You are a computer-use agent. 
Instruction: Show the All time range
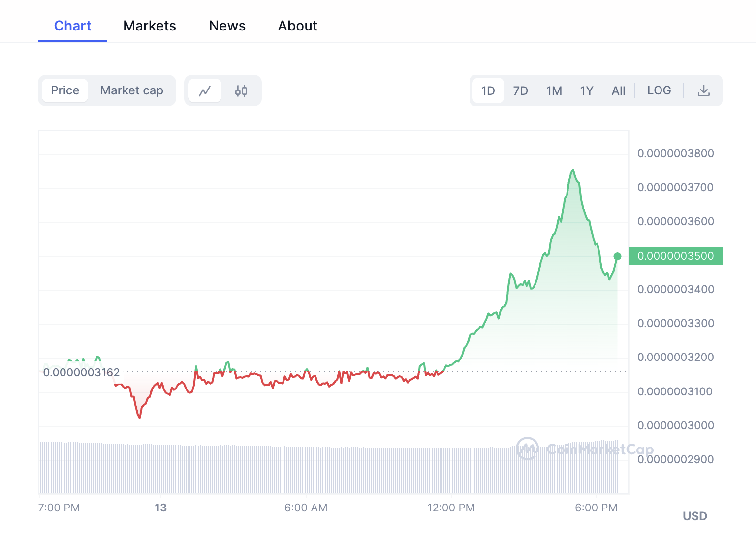(x=618, y=90)
